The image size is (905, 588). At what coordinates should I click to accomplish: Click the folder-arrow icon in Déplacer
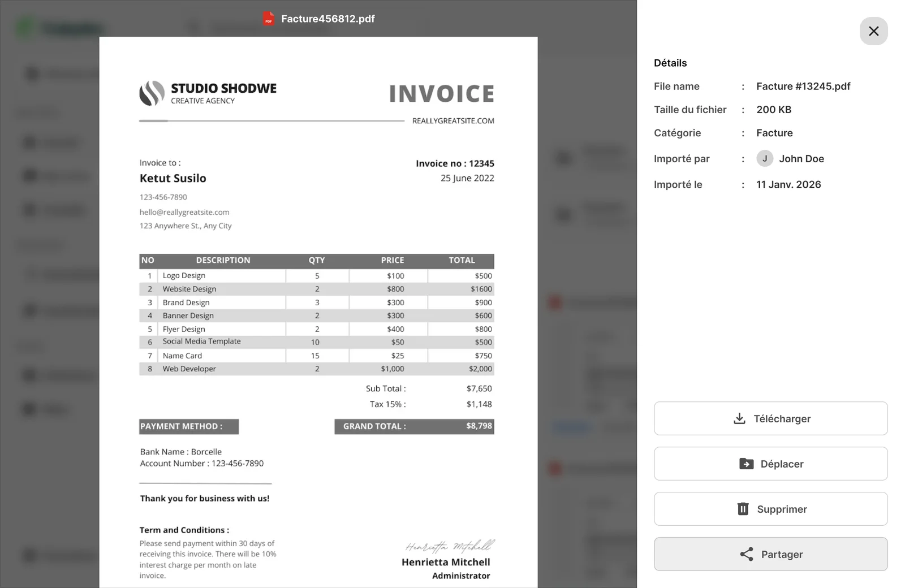click(746, 464)
